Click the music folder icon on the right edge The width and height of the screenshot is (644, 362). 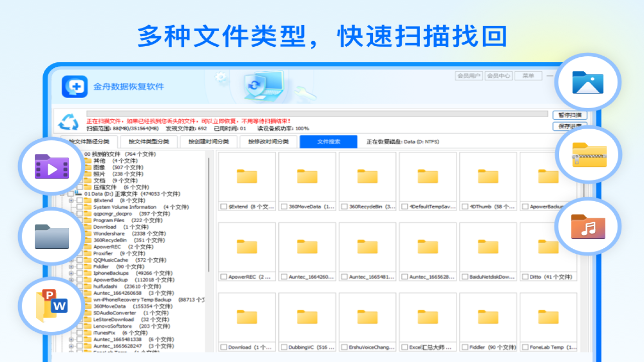tap(588, 226)
